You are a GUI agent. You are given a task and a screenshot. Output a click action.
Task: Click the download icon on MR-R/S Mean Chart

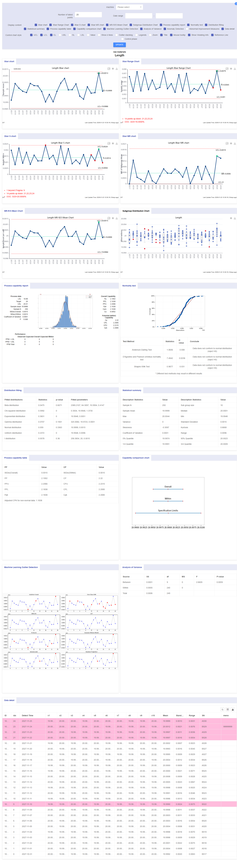point(117,218)
